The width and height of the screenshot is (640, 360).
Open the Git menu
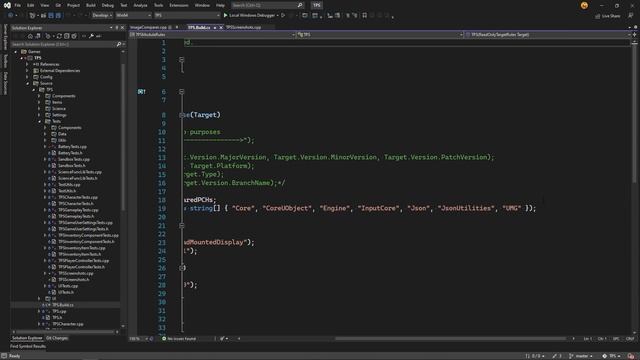(58, 5)
